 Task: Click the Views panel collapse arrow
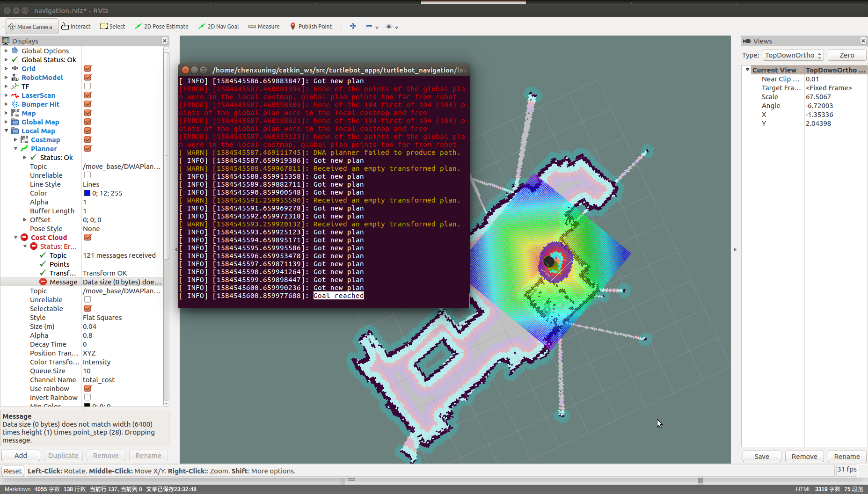735,249
